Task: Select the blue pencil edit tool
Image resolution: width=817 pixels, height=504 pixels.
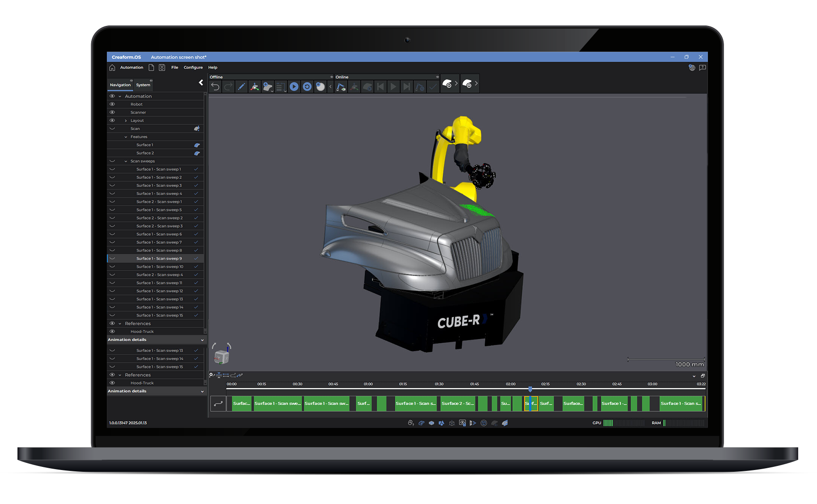Action: 241,87
